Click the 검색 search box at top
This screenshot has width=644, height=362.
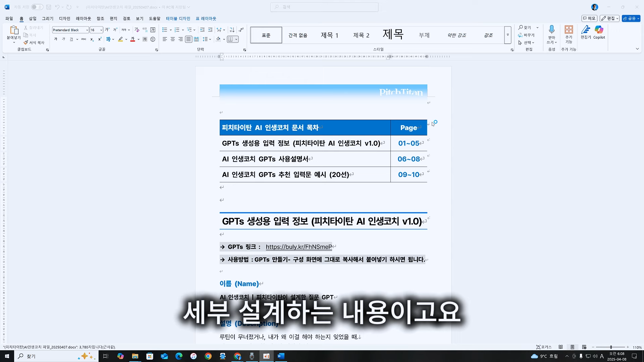click(324, 7)
